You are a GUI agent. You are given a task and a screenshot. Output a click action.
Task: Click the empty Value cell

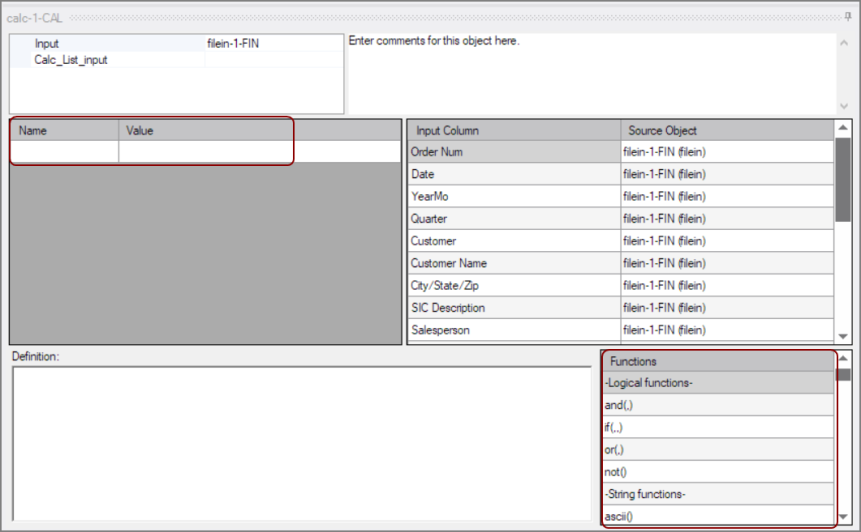[x=259, y=152]
